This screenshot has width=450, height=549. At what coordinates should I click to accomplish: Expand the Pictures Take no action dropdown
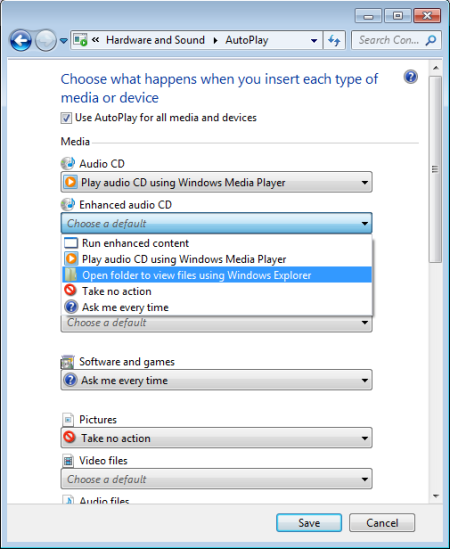[x=216, y=438]
